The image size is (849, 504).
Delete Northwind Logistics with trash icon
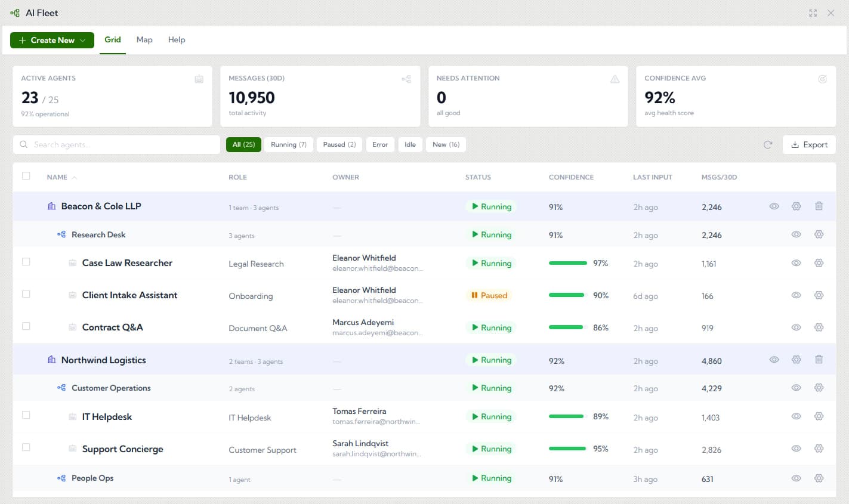pos(819,360)
